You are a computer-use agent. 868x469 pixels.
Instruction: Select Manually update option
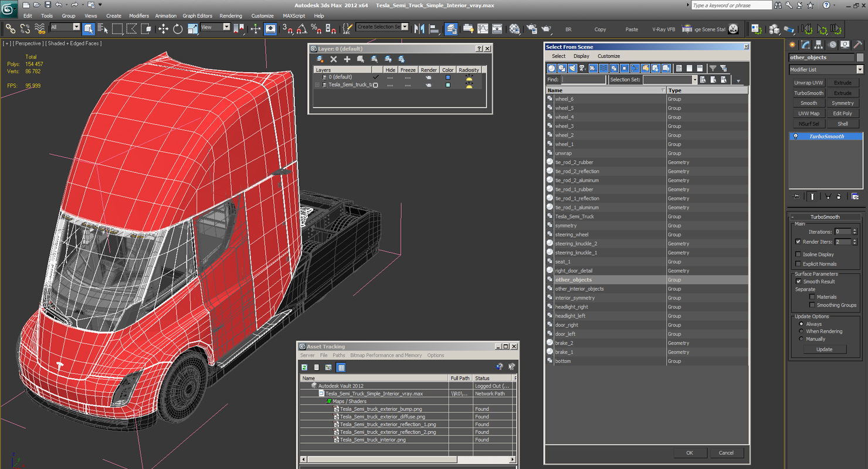[x=801, y=339]
